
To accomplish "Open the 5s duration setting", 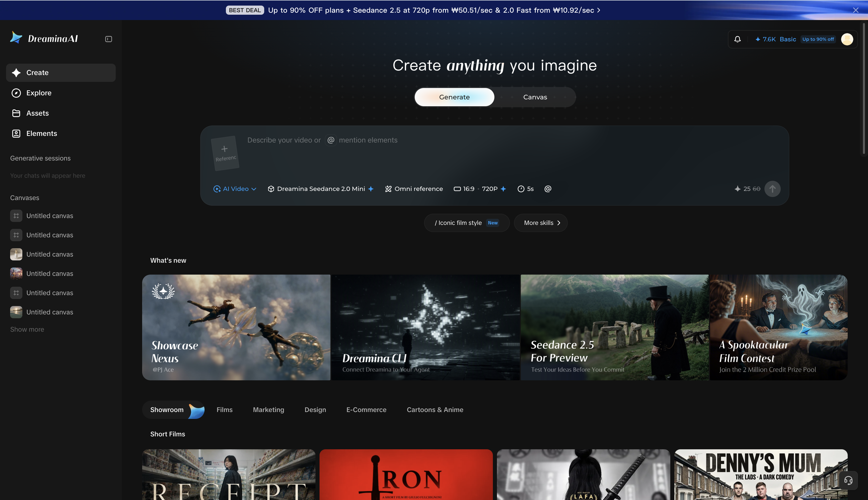I will point(526,189).
